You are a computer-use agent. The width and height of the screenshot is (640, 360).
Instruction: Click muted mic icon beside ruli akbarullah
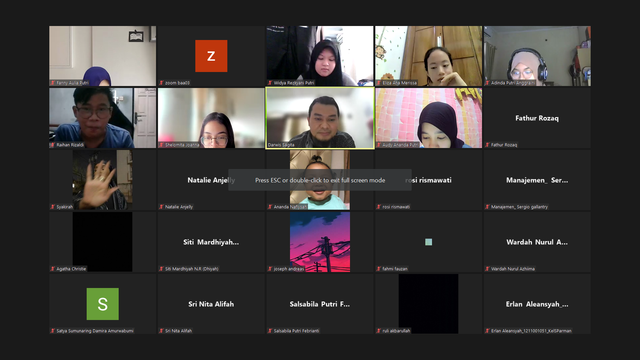click(x=379, y=331)
